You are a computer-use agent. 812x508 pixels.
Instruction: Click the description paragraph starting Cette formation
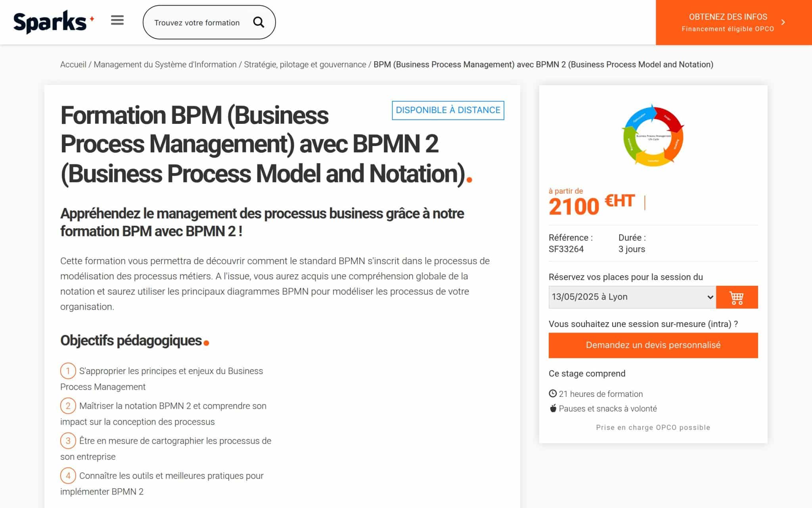click(x=275, y=284)
